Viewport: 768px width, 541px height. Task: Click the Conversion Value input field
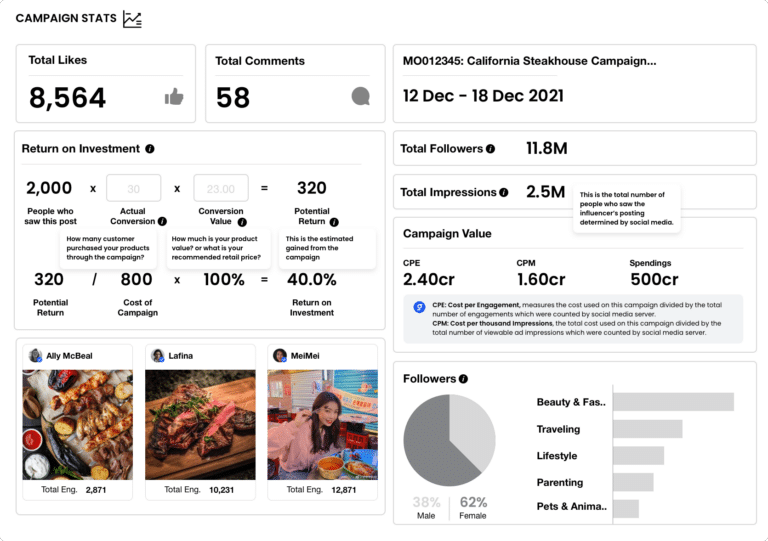click(x=221, y=188)
